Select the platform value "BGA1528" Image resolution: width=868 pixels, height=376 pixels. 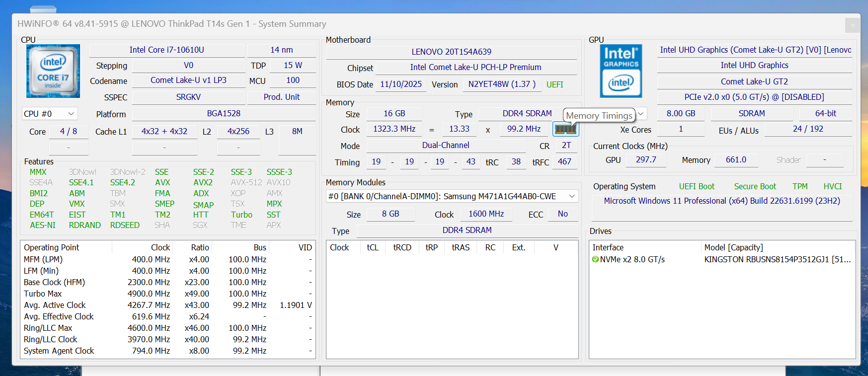(224, 113)
